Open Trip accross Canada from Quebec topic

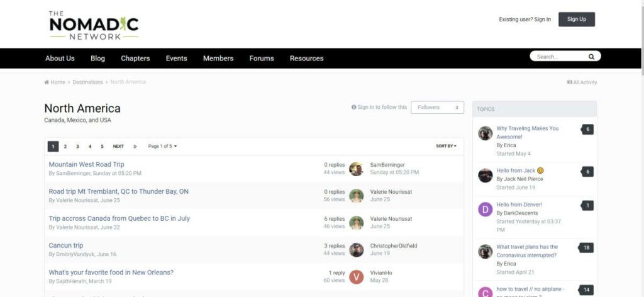click(119, 218)
